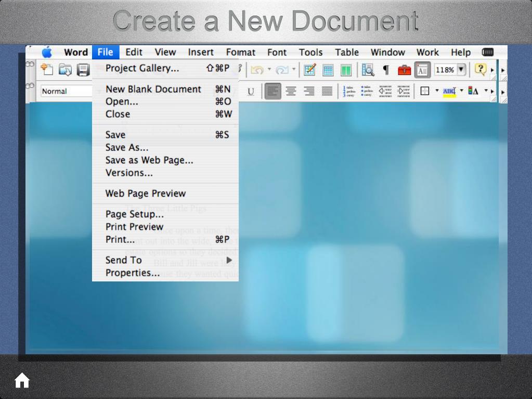Click the yellow Help question mark icon
This screenshot has height=399, width=532.
pyautogui.click(x=480, y=70)
